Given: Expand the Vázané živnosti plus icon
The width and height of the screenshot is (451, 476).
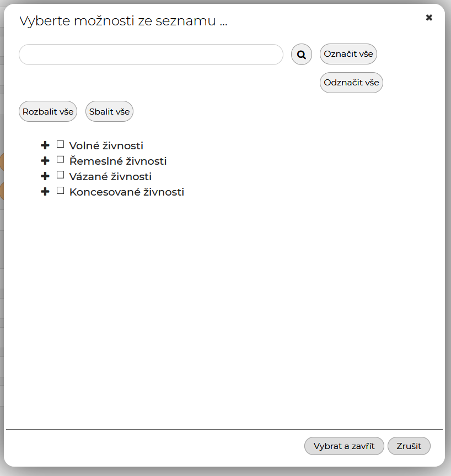Looking at the screenshot, I should click(45, 176).
